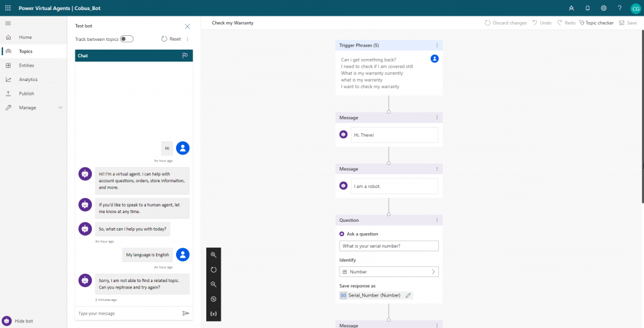The width and height of the screenshot is (644, 328).
Task: Go to Home in the sidebar
Action: coord(33,37)
